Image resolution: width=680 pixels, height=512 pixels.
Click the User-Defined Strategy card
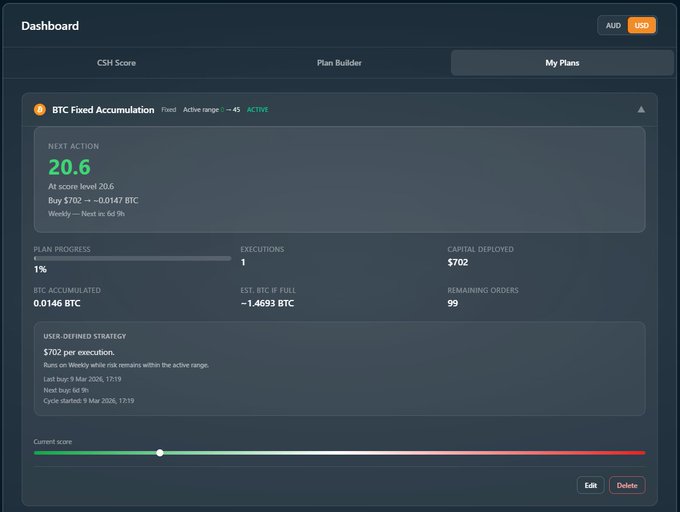[339, 368]
